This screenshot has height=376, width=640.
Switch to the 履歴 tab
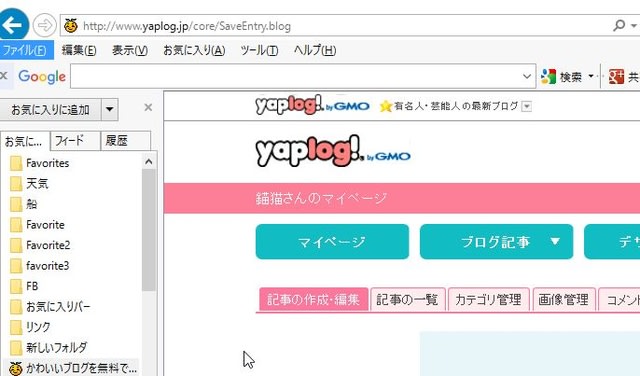[x=126, y=141]
